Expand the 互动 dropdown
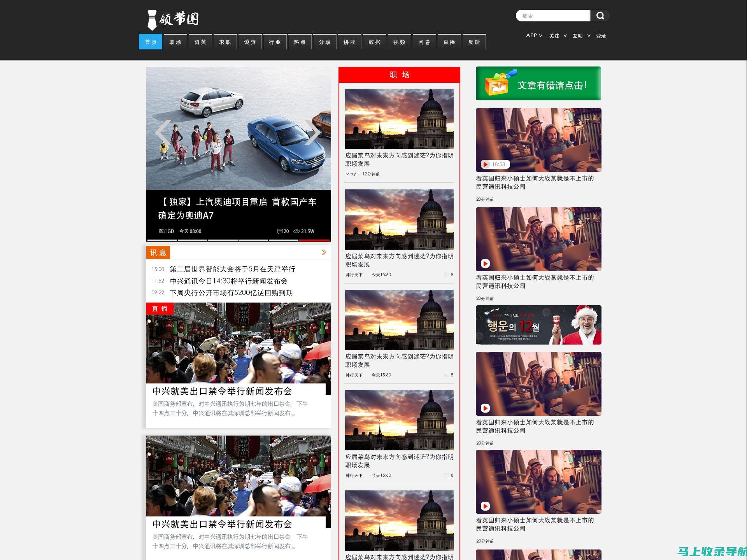Image resolution: width=747 pixels, height=560 pixels. pyautogui.click(x=581, y=36)
